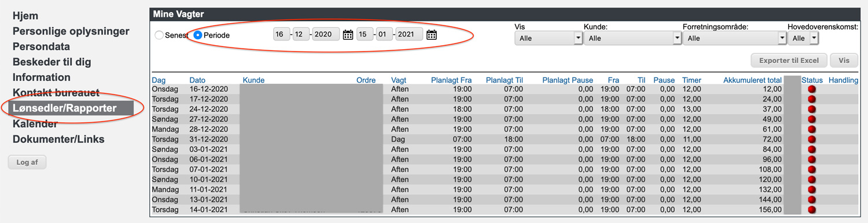Viewport: 868px width, 223px height.
Task: Select the Senest radio button
Action: (159, 35)
